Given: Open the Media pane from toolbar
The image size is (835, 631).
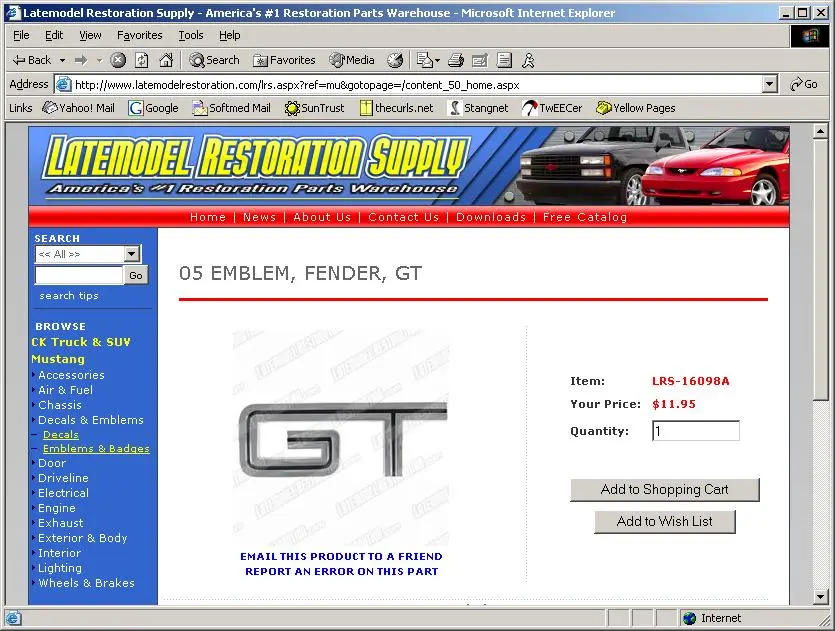Looking at the screenshot, I should coord(352,60).
